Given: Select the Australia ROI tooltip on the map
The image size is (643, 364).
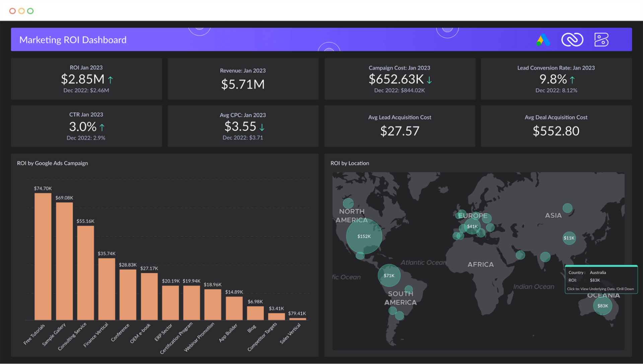Looking at the screenshot, I should pos(601,280).
